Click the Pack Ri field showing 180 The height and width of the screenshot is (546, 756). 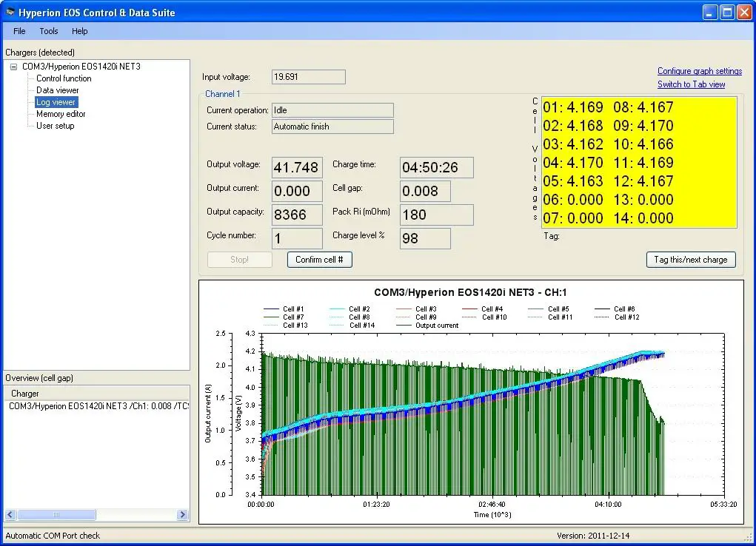437,215
